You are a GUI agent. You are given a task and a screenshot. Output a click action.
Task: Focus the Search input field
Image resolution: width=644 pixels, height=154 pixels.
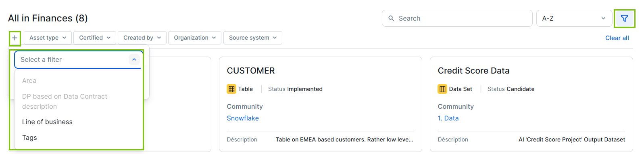click(457, 18)
